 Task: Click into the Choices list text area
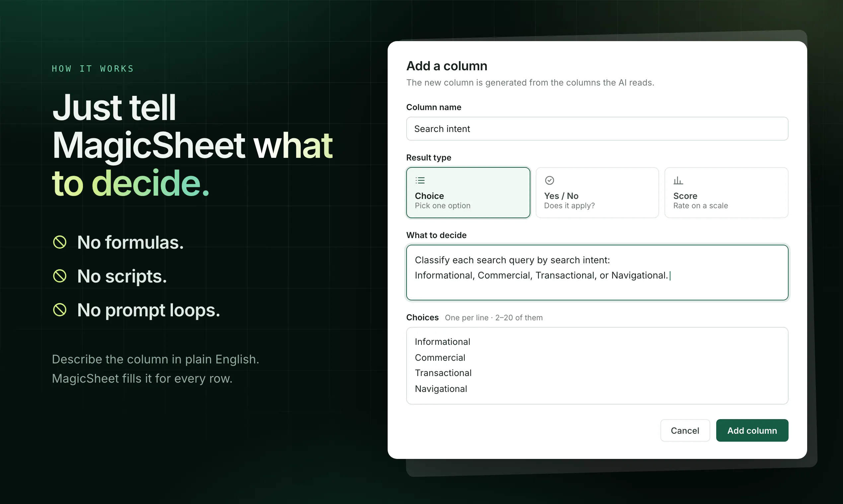tap(597, 366)
